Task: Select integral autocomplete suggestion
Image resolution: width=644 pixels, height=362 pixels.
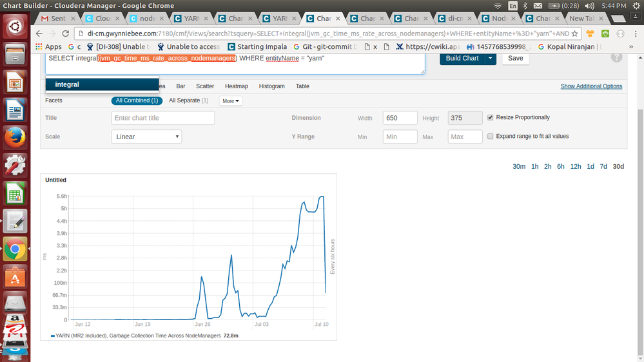Action: coord(102,84)
